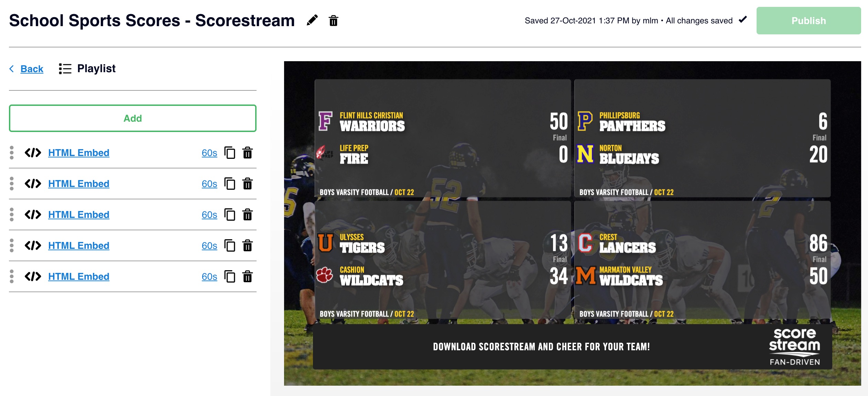Click the Panthers vs Bluejays score card

(x=703, y=139)
